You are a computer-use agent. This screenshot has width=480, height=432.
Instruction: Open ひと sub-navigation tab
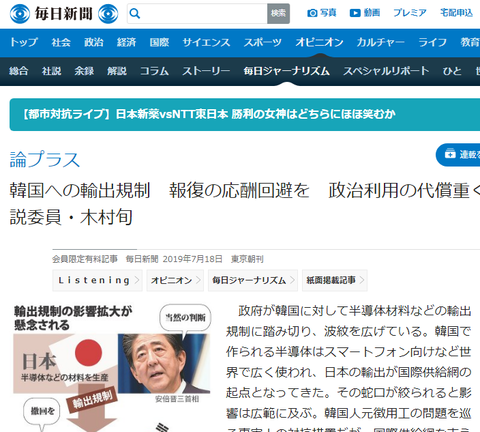[452, 71]
